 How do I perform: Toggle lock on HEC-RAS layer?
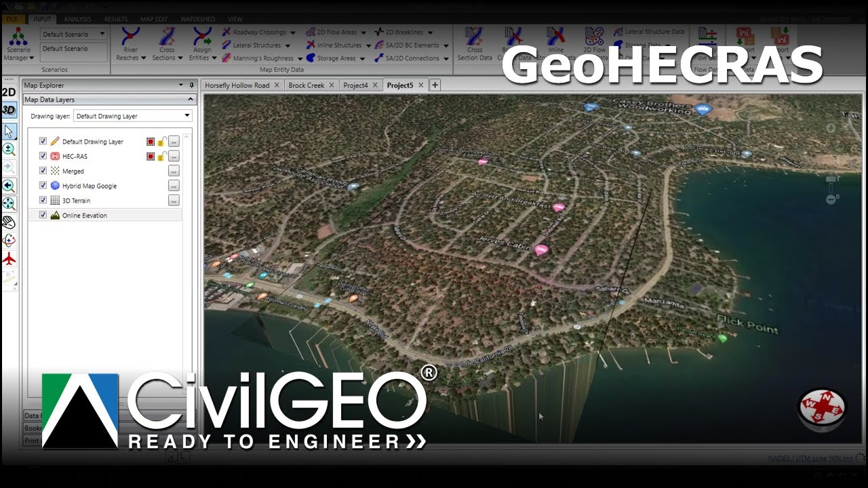point(161,157)
